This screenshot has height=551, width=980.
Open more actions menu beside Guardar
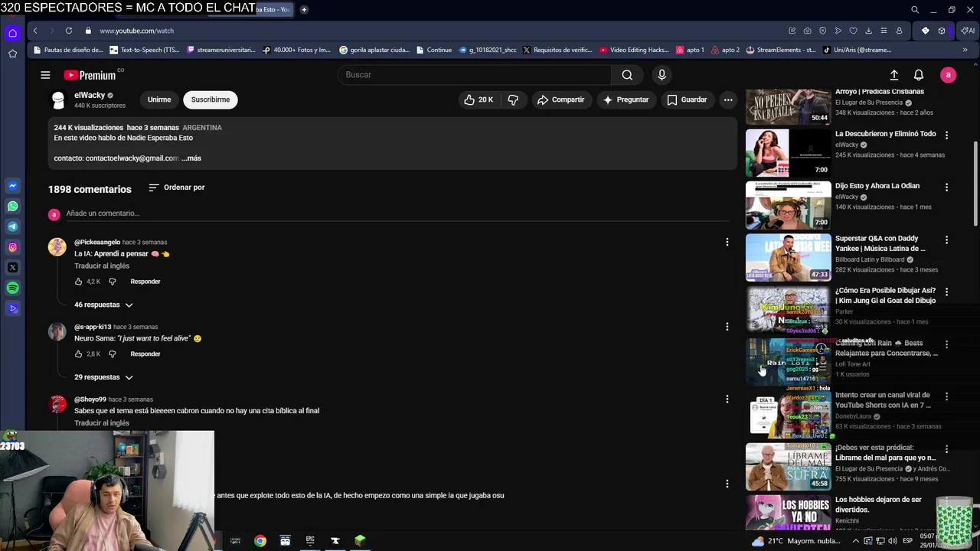click(728, 99)
